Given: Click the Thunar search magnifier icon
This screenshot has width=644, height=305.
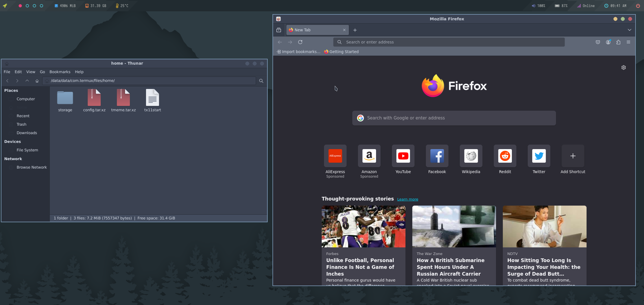Looking at the screenshot, I should [x=261, y=81].
